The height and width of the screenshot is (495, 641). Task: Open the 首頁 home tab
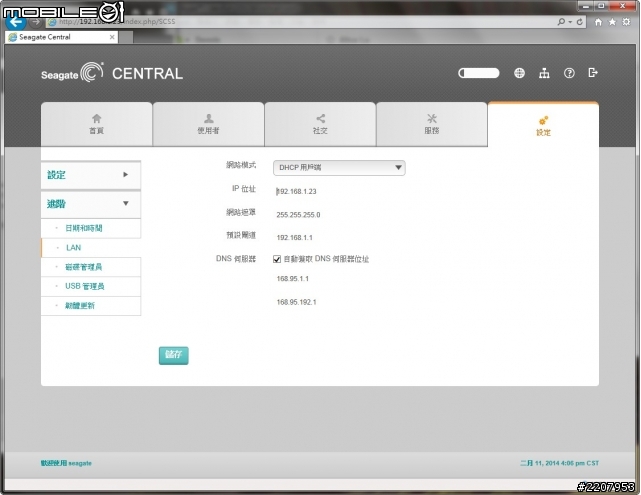point(96,124)
